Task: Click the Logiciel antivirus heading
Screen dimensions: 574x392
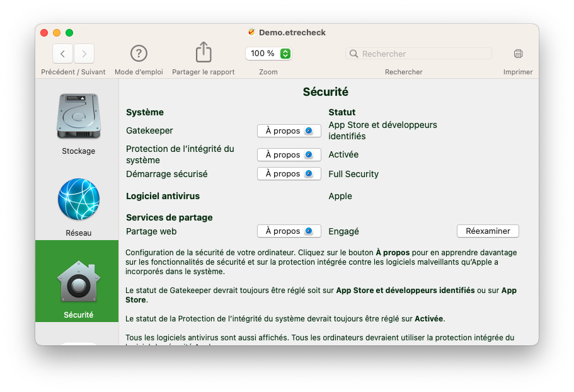Action: coord(163,196)
